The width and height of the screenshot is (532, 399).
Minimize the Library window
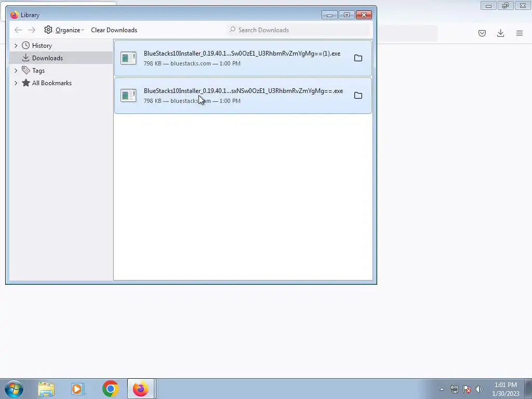click(x=329, y=15)
